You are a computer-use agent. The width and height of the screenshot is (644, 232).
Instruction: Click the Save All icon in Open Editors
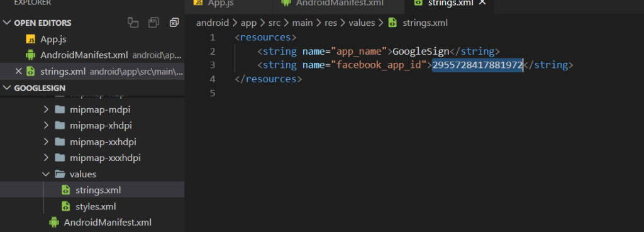pyautogui.click(x=153, y=23)
